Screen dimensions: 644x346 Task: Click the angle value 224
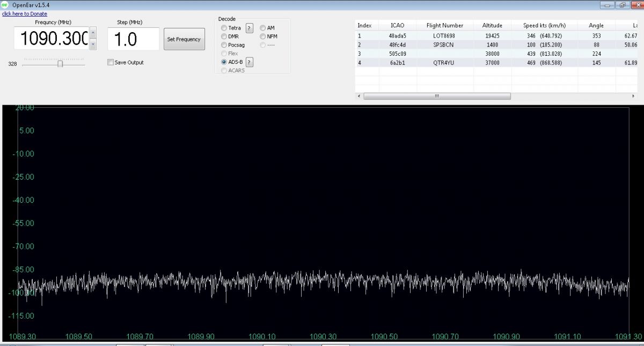pyautogui.click(x=596, y=54)
